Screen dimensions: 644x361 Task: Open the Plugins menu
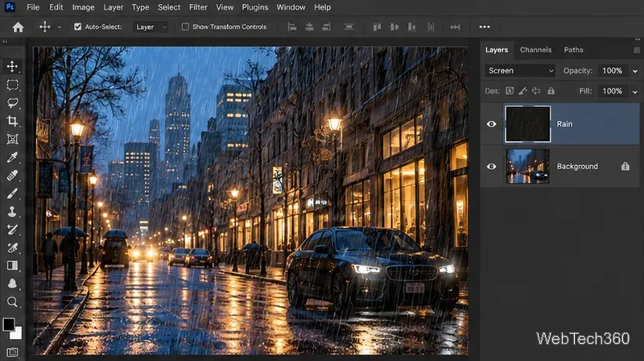[255, 7]
